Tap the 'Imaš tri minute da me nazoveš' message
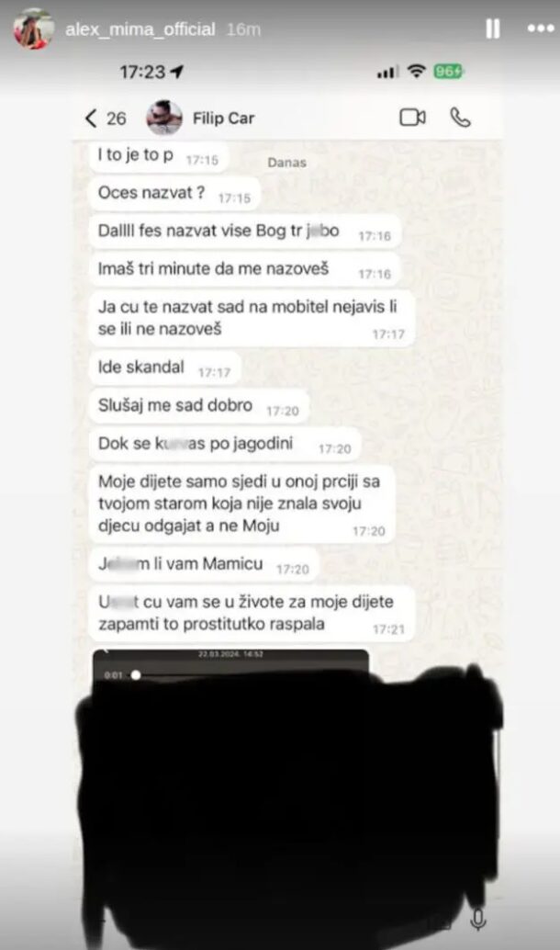The height and width of the screenshot is (950, 560). [x=244, y=269]
